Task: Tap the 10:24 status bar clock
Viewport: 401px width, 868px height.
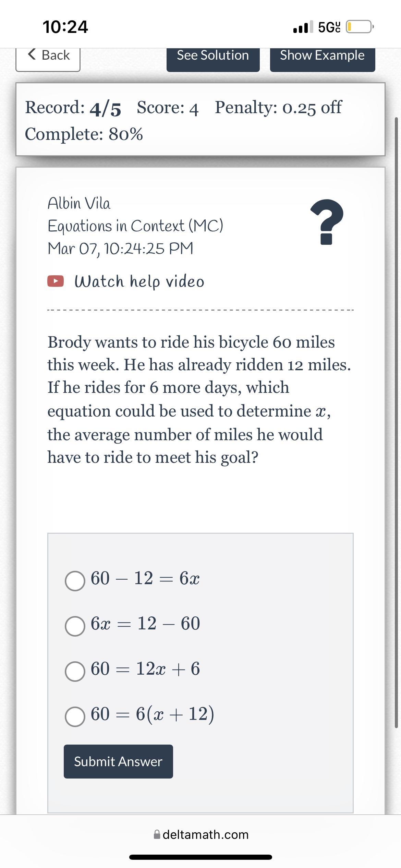Action: (65, 27)
